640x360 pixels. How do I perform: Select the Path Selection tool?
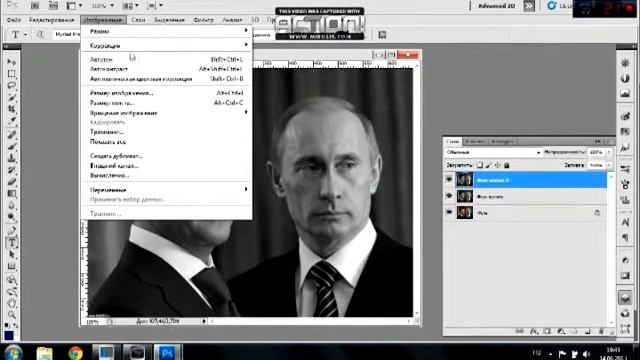click(x=11, y=255)
